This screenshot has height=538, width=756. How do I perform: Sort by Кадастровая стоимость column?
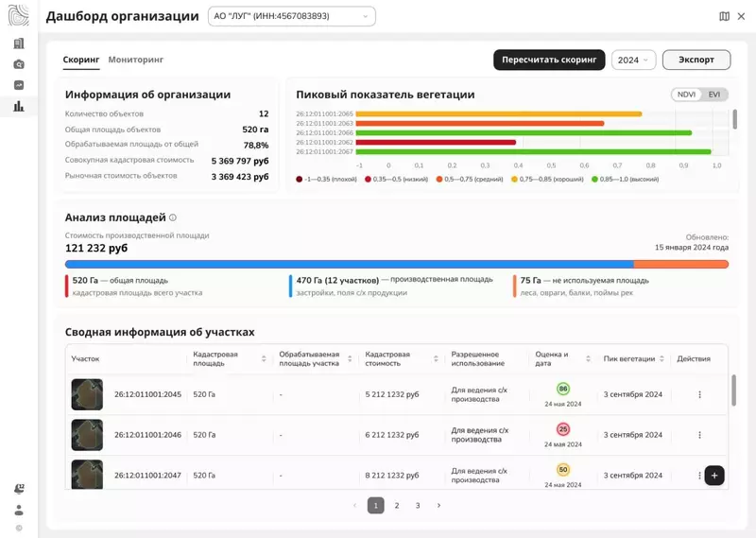pyautogui.click(x=436, y=358)
